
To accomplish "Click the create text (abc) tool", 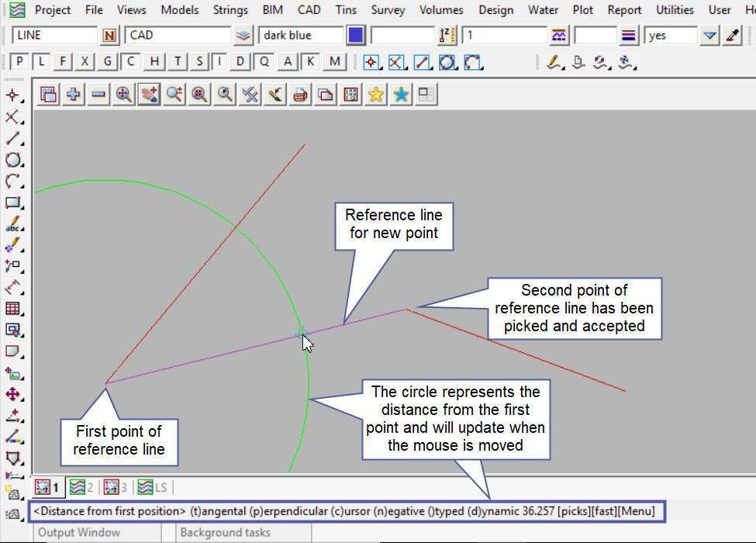I will [x=12, y=226].
